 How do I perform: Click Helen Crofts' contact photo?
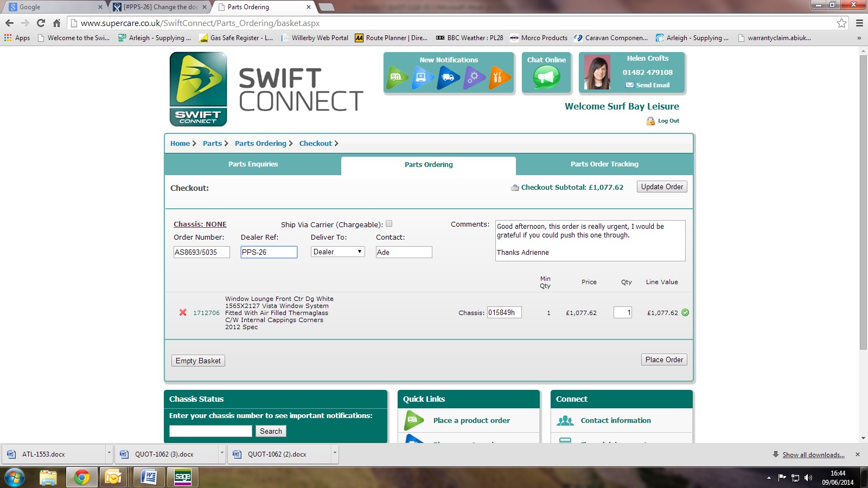[597, 73]
